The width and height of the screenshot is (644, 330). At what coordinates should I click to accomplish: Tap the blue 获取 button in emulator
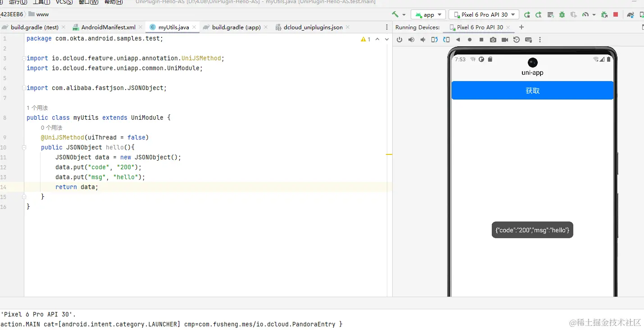[532, 90]
